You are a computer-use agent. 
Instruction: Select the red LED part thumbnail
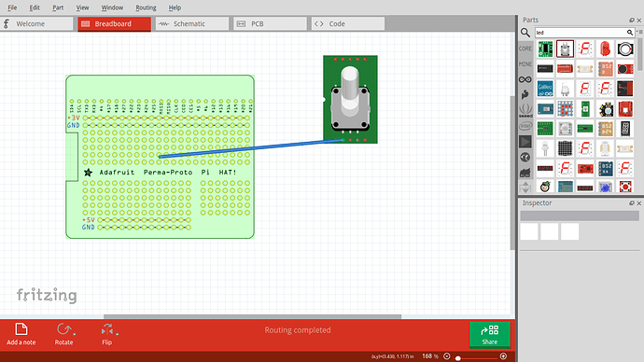(x=605, y=49)
